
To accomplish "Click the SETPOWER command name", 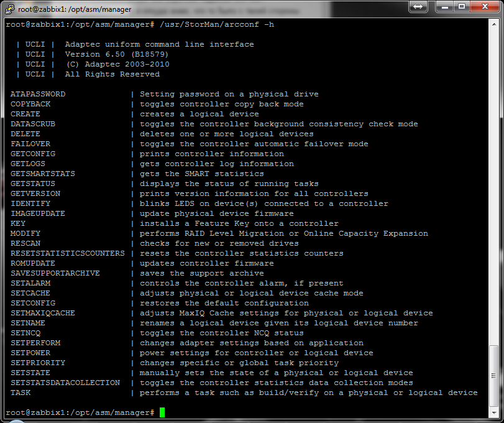I will click(30, 353).
